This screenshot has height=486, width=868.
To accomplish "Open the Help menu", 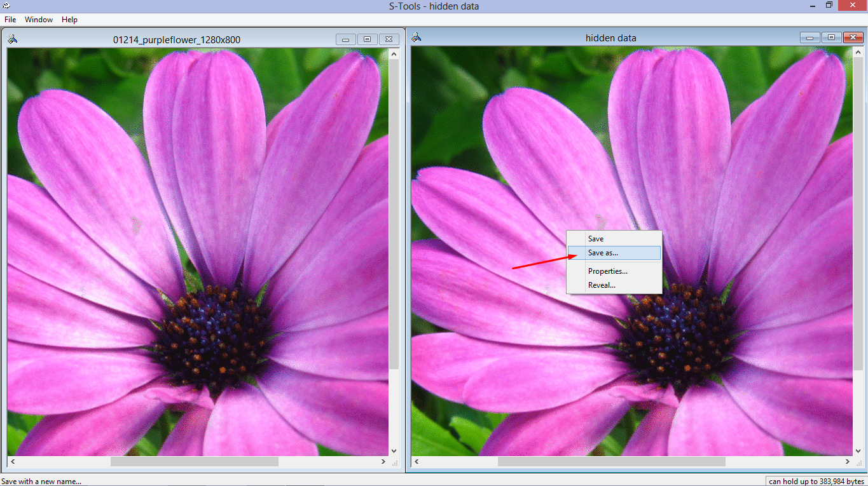I will (x=69, y=20).
